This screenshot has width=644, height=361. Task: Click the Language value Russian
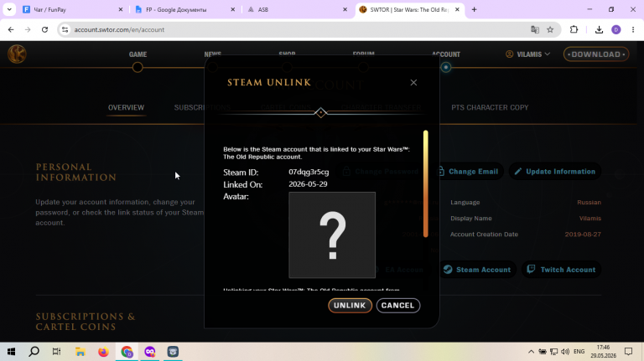[589, 202]
